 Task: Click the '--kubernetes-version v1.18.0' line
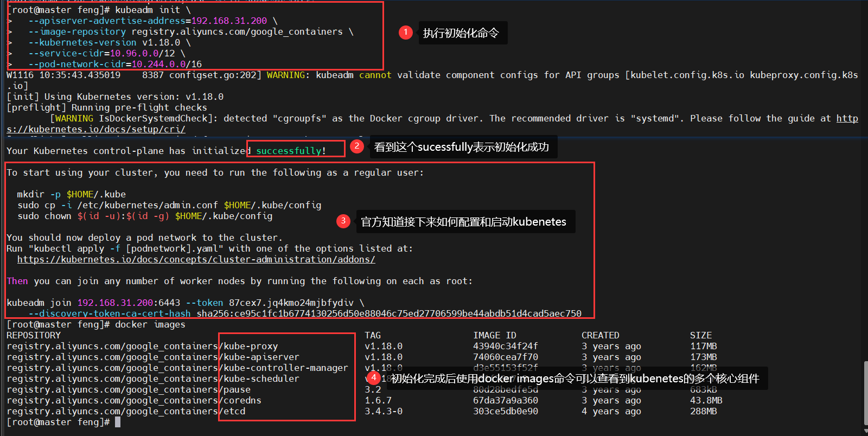110,42
